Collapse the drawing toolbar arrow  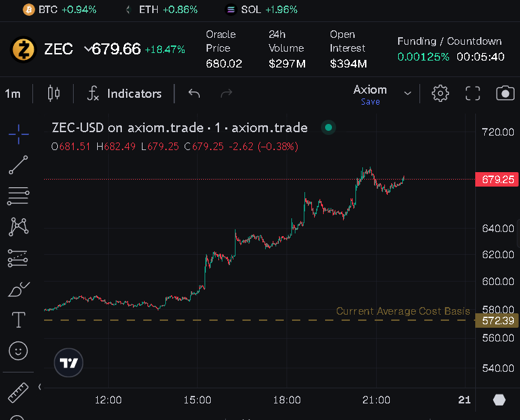tap(40, 387)
